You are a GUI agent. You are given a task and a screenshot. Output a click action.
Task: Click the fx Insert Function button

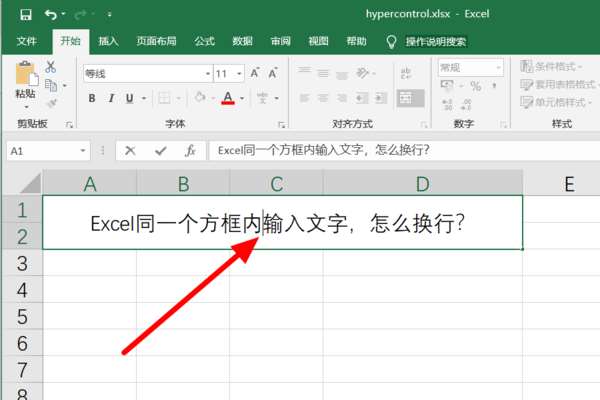(190, 150)
